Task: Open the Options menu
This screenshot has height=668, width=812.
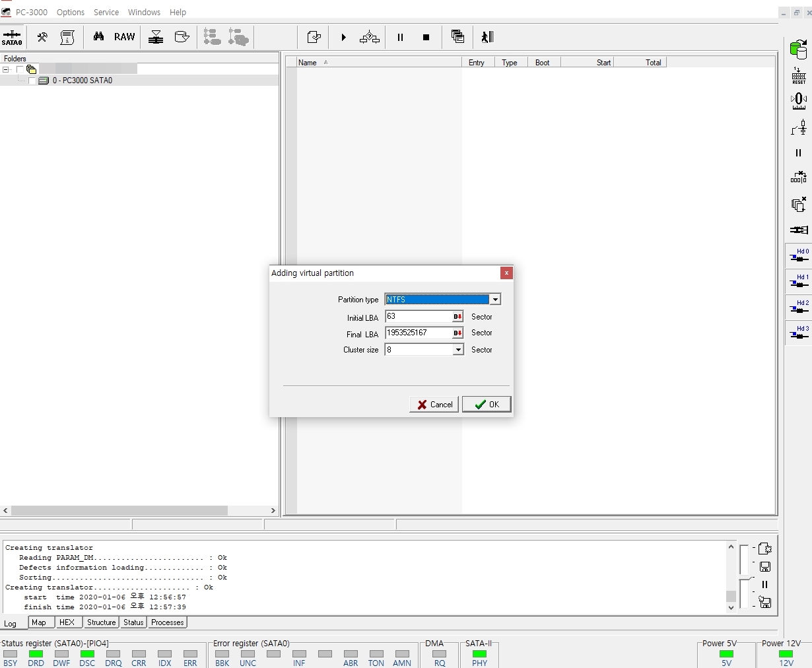Action: [x=71, y=12]
